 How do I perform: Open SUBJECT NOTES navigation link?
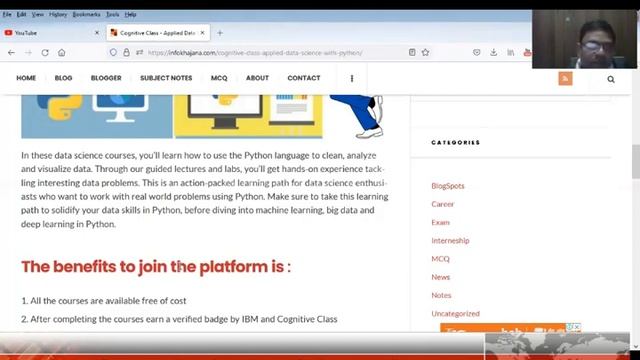coord(166,78)
